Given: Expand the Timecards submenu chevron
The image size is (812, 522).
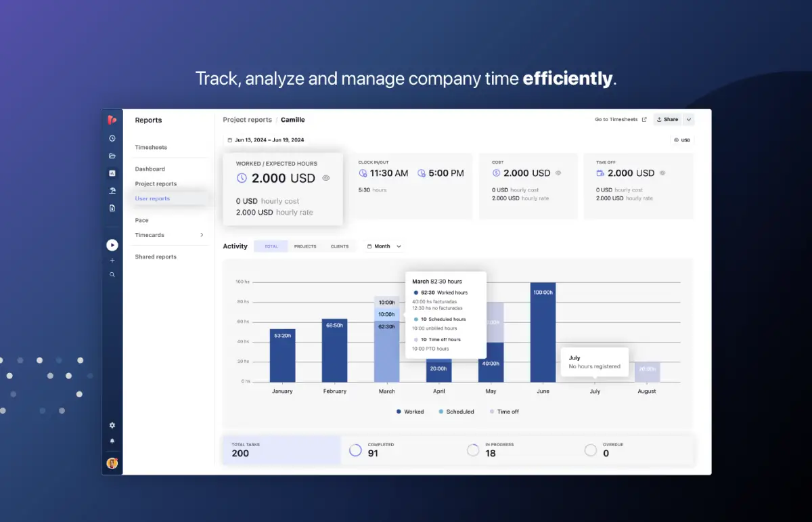Looking at the screenshot, I should coord(202,235).
